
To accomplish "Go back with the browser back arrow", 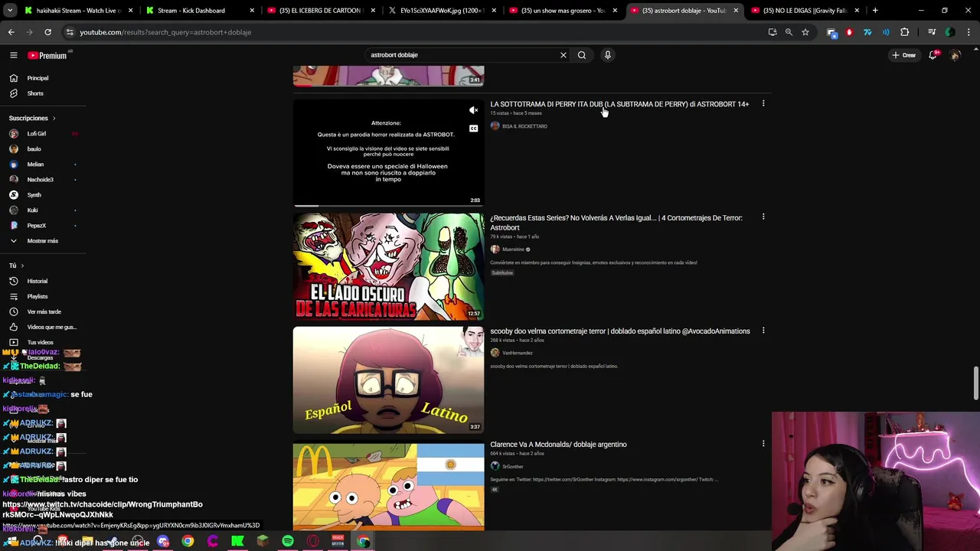I will tap(11, 32).
